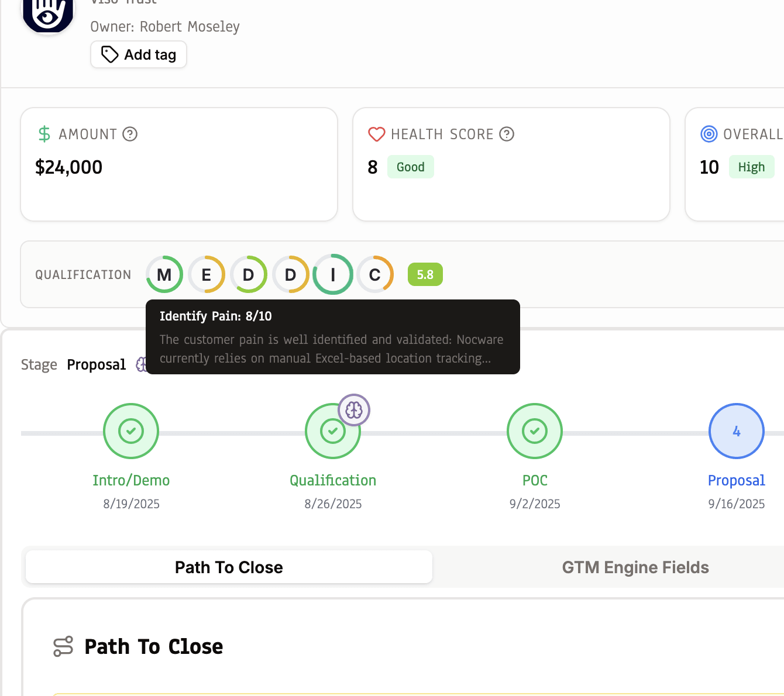This screenshot has width=784, height=696.
Task: Switch to Path To Close tab
Action: pos(229,567)
